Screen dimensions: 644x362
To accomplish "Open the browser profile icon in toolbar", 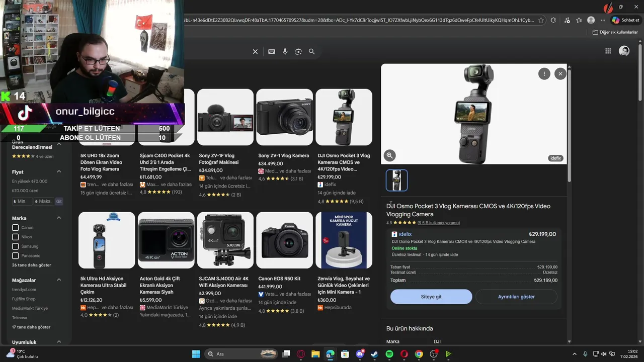I will [591, 20].
